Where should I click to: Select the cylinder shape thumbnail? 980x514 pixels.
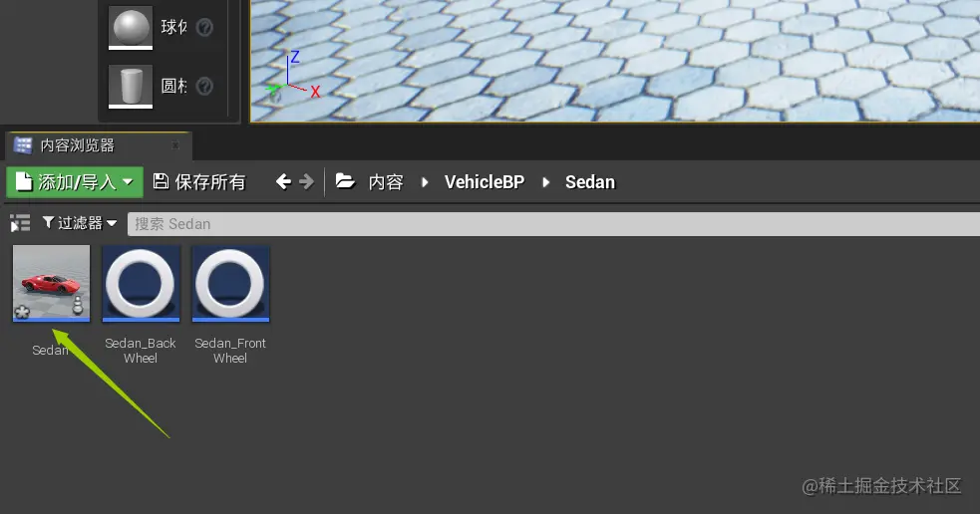(131, 87)
